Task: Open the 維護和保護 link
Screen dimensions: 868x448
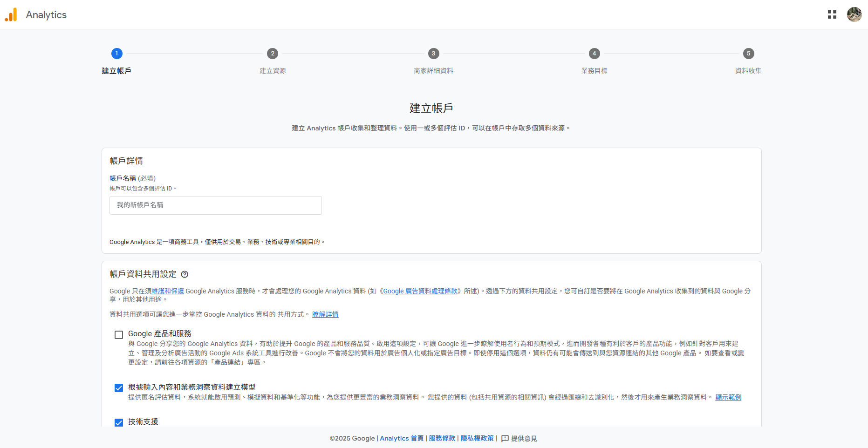Action: tap(168, 291)
